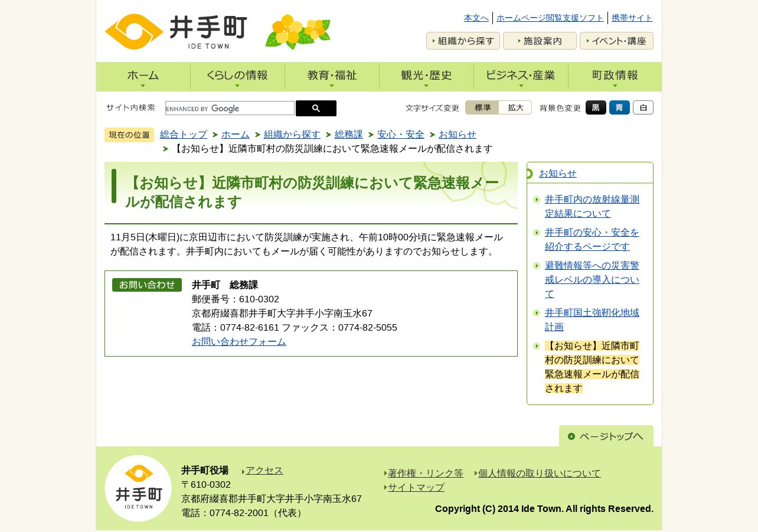The height and width of the screenshot is (532, 758).
Task: Click the yellow flower illustration in the header
Action: coord(298,32)
